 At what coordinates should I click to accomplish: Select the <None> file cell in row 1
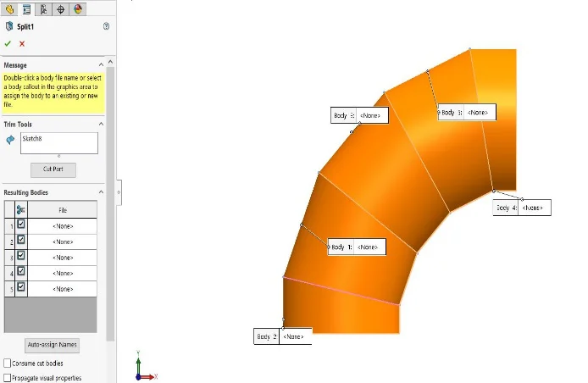click(62, 226)
